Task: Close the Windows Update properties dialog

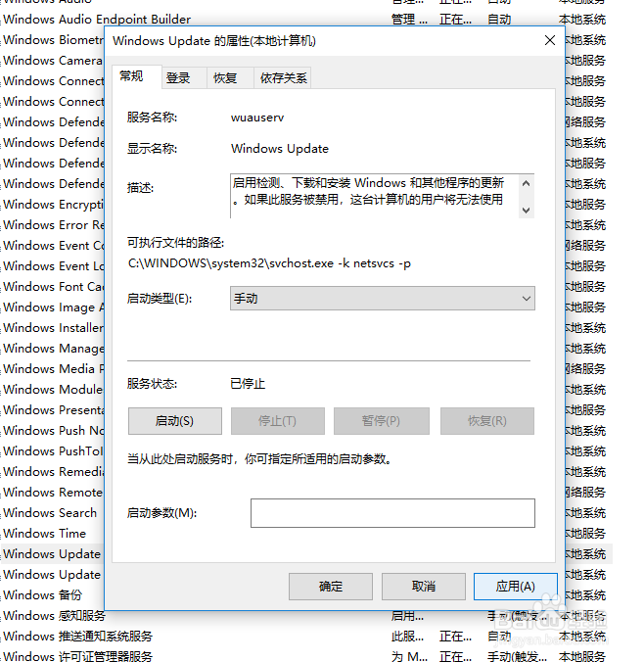Action: [x=549, y=40]
